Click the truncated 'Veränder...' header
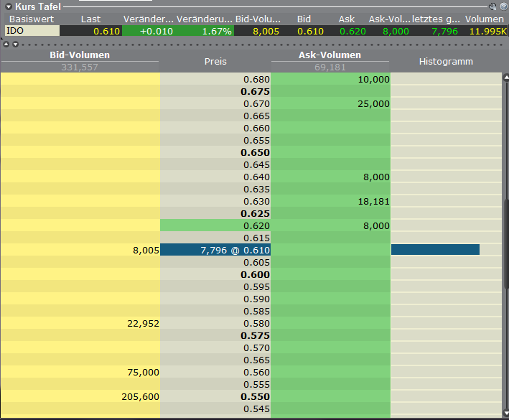 click(x=149, y=19)
